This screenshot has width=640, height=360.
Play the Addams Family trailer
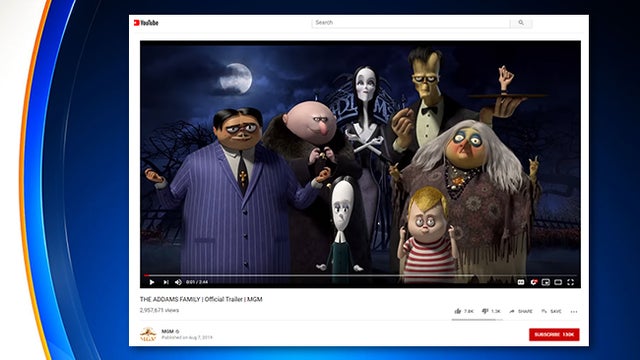coord(152,282)
